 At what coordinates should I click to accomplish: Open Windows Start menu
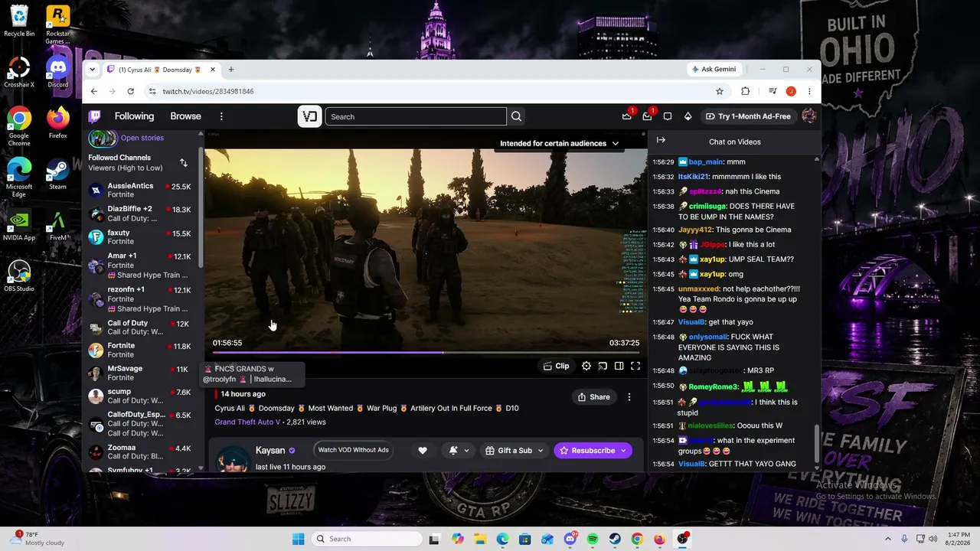point(298,539)
